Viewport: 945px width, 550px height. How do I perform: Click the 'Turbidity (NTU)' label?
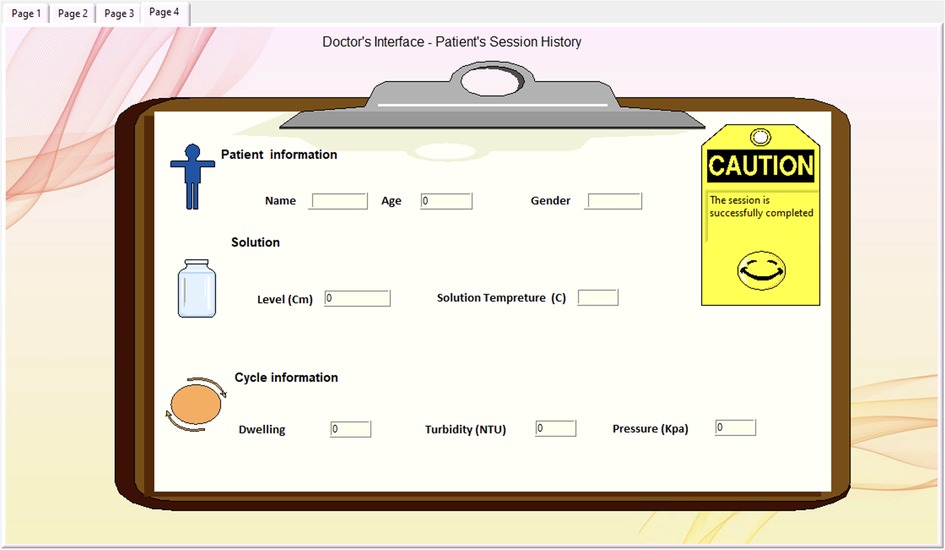click(x=465, y=430)
